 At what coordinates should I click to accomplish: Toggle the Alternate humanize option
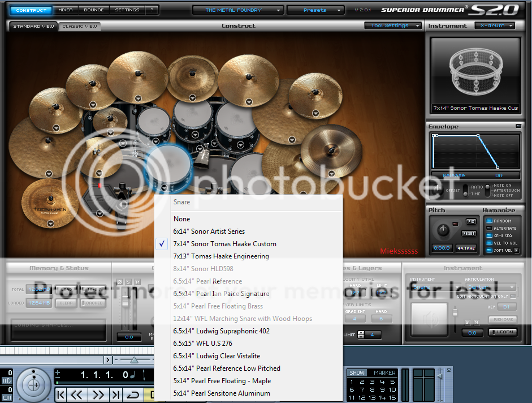[489, 228]
